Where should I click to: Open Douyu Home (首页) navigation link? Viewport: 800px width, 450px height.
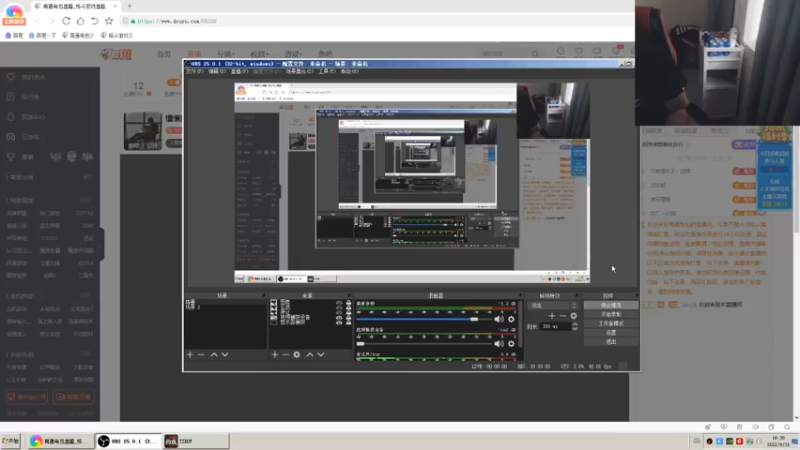(x=164, y=54)
